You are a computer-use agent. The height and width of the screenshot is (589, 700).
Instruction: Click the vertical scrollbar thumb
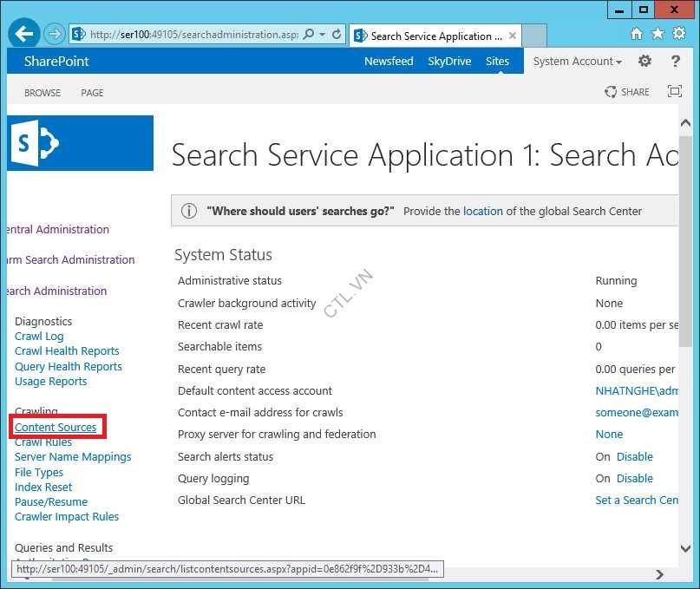tap(686, 241)
